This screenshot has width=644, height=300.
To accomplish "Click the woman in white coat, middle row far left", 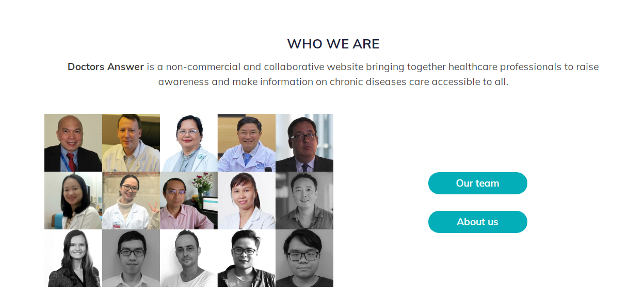I will [x=73, y=201].
